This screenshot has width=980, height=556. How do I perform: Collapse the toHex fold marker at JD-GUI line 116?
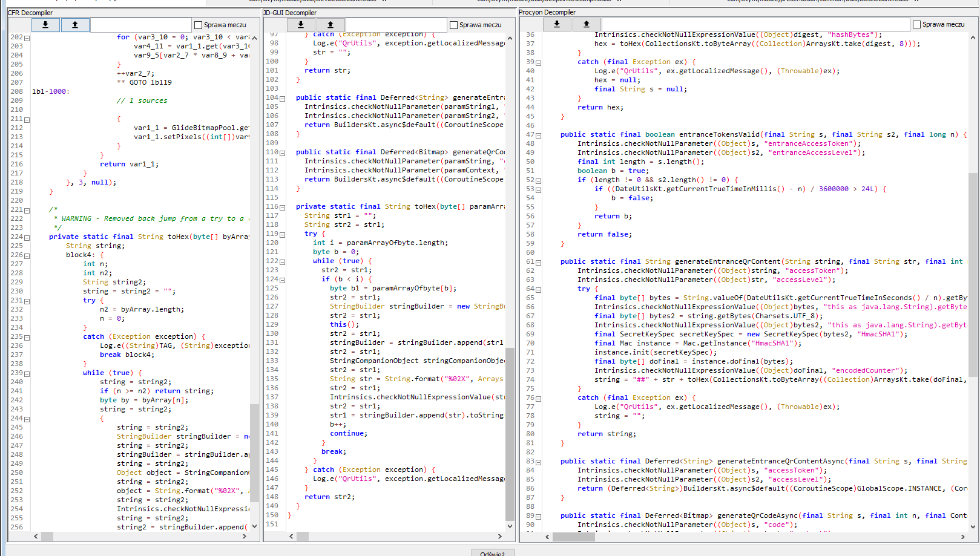282,208
